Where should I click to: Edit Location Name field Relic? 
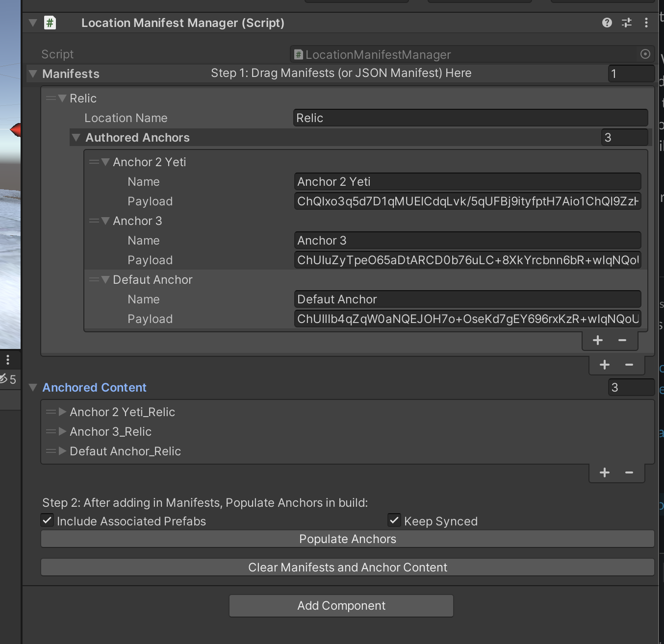tap(471, 118)
